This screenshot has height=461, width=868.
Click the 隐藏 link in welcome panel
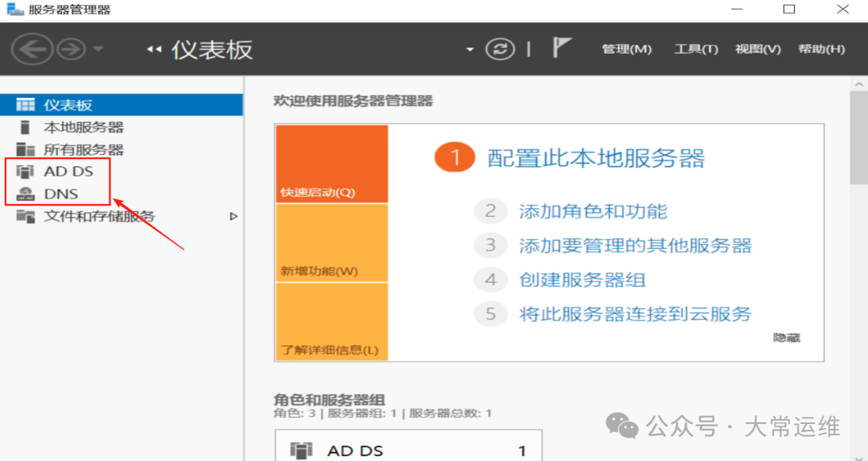click(787, 337)
